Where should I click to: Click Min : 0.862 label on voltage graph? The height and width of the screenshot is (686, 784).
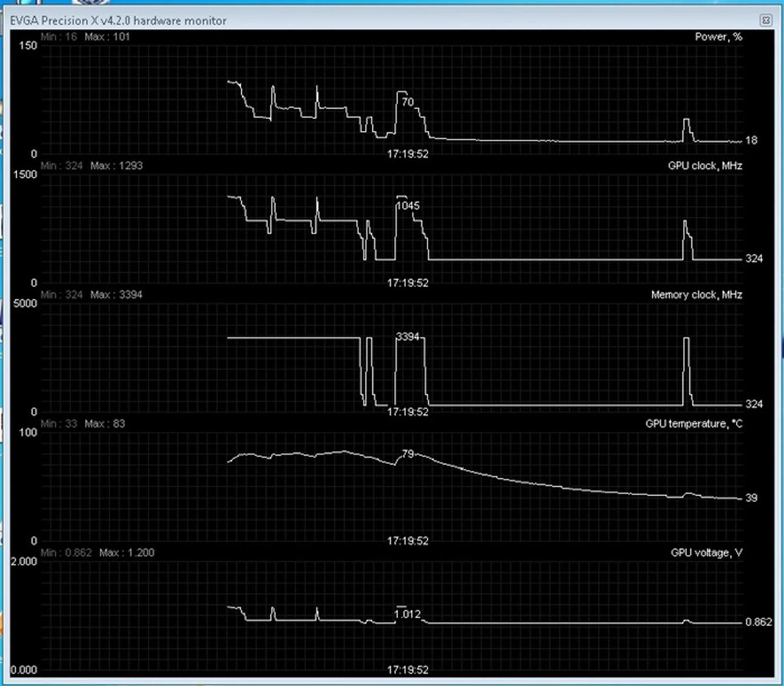pos(66,553)
